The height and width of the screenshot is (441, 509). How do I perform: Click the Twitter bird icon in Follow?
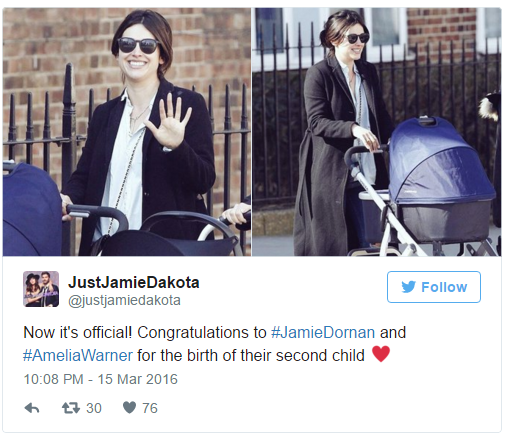point(408,287)
